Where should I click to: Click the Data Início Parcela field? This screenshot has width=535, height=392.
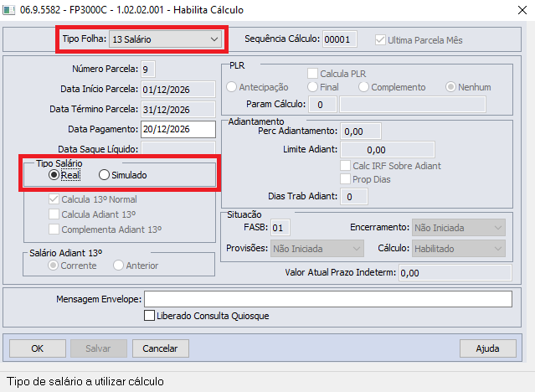(178, 90)
